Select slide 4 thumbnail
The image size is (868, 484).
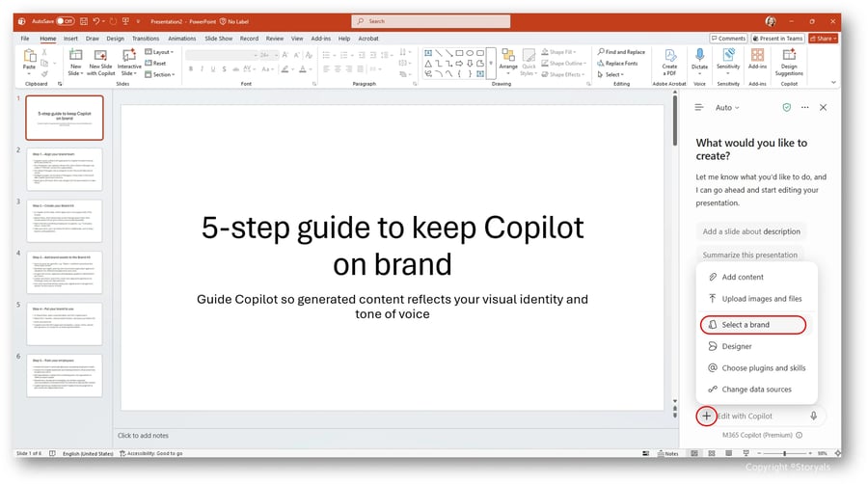[x=65, y=272]
